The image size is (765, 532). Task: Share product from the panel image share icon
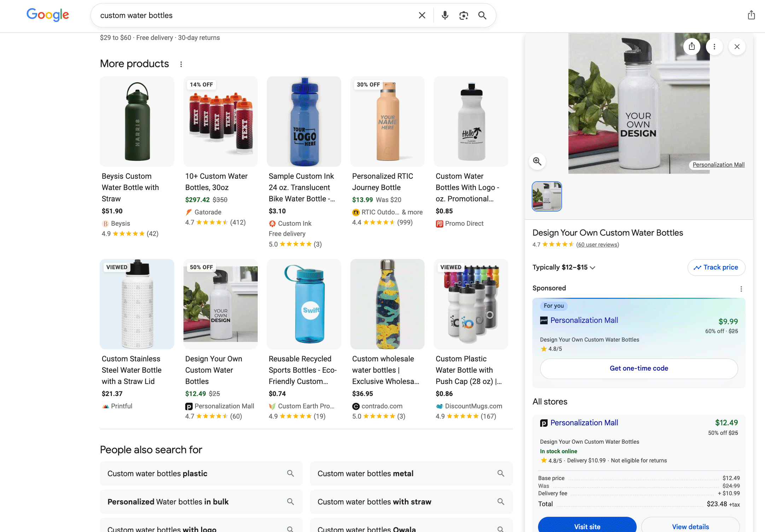(x=692, y=46)
